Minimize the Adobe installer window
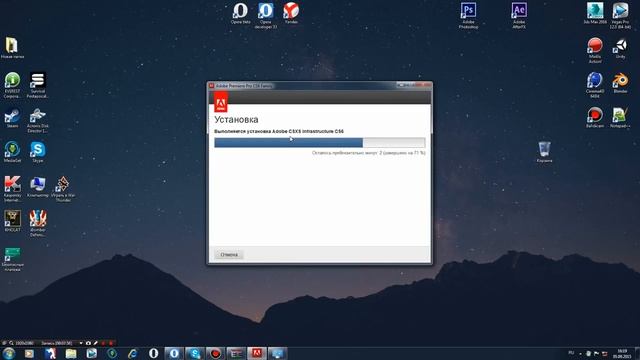The height and width of the screenshot is (360, 640). tap(401, 85)
